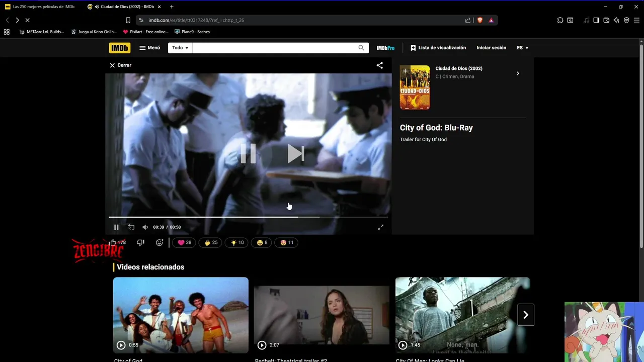Open Leo AI sparkle icon
The image size is (644, 362).
pyautogui.click(x=616, y=20)
